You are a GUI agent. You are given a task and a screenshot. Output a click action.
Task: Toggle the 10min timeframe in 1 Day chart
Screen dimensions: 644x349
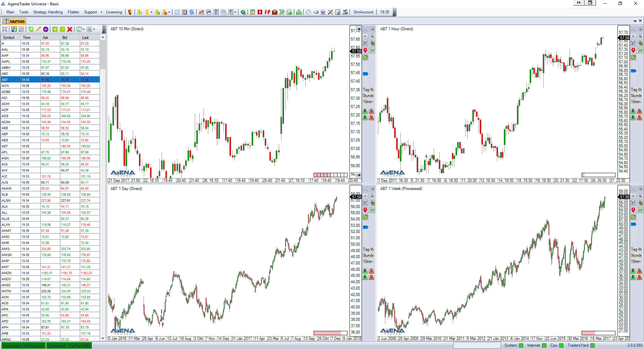[x=368, y=261]
